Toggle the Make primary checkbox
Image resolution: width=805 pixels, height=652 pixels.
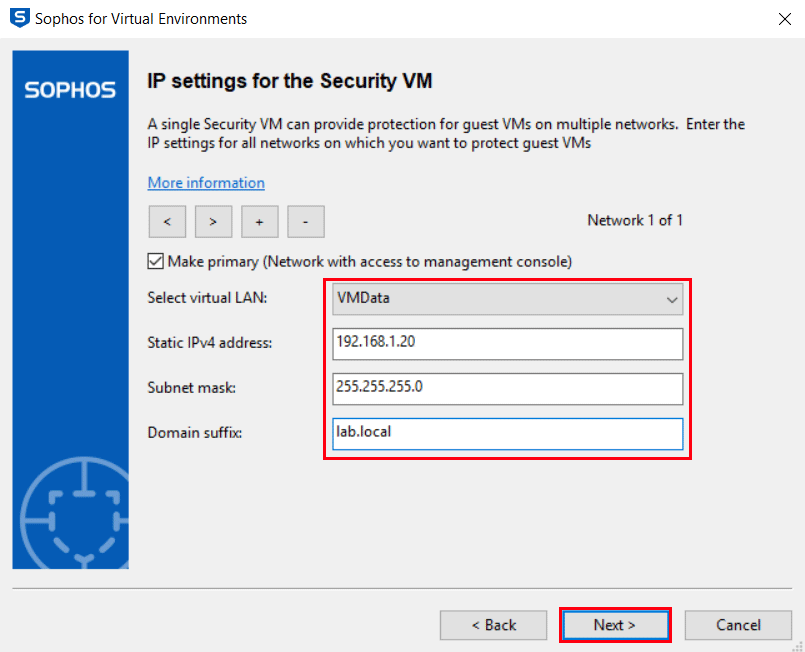(156, 261)
